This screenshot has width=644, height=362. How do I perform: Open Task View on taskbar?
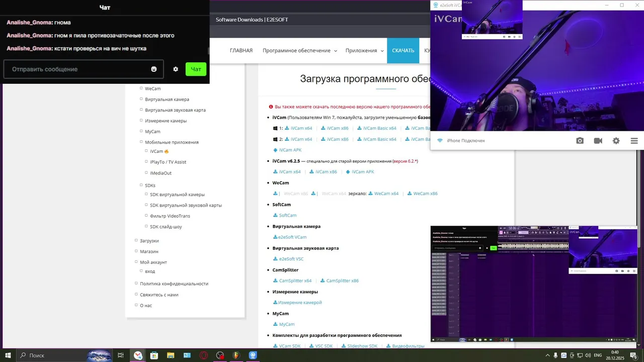[121, 355]
